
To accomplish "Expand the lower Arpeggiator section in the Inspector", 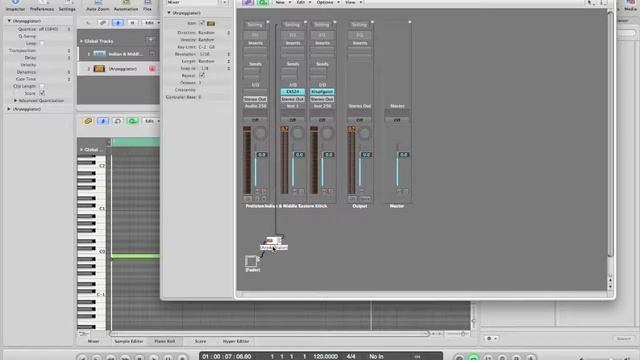I will 9,109.
